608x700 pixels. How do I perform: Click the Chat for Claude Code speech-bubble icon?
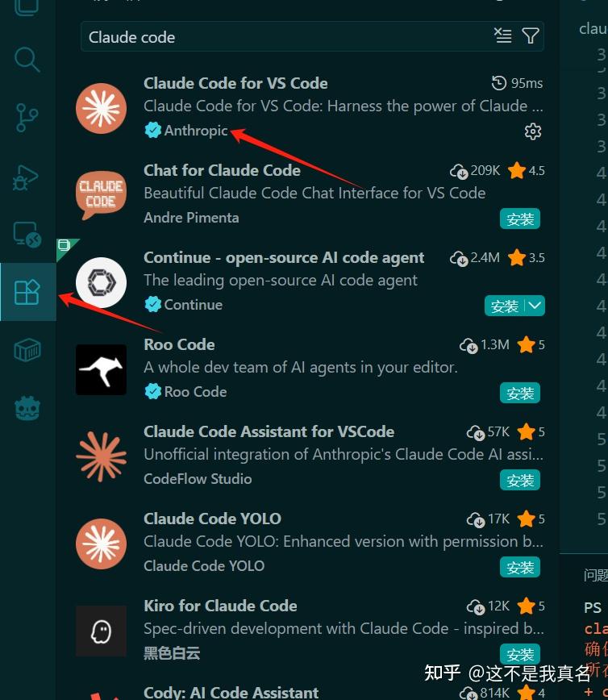point(102,195)
